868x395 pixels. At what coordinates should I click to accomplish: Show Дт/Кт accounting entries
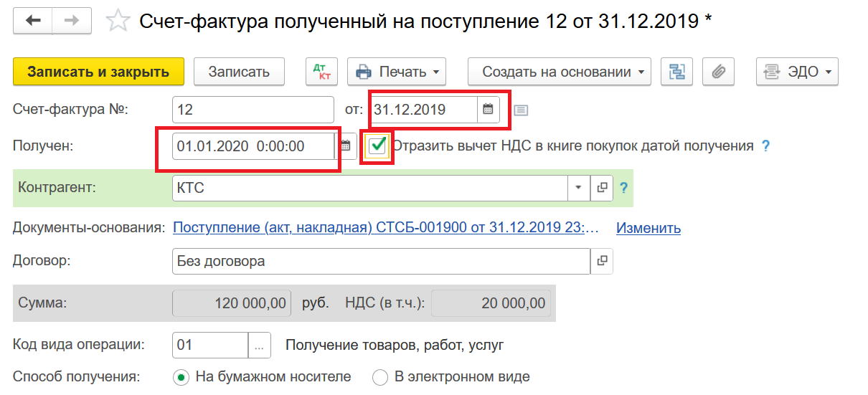321,72
